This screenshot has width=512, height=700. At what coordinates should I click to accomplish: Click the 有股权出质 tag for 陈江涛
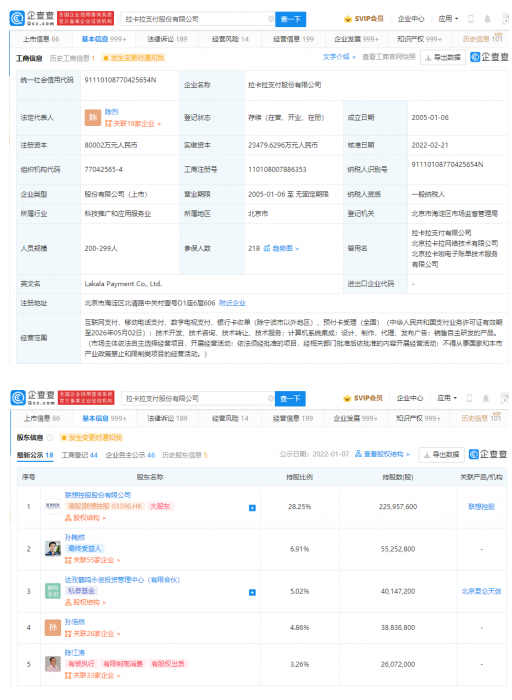tap(167, 664)
